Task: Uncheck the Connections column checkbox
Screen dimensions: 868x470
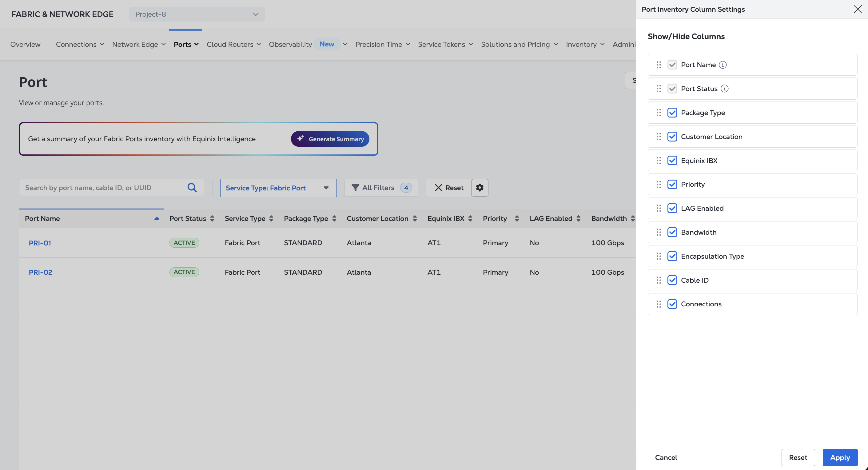Action: click(672, 304)
